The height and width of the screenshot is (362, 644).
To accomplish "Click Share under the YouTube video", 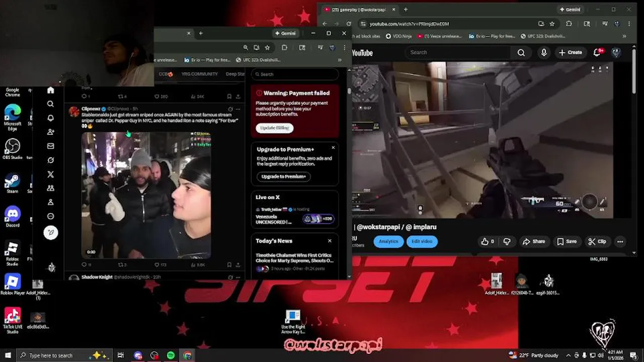I will 534,241.
